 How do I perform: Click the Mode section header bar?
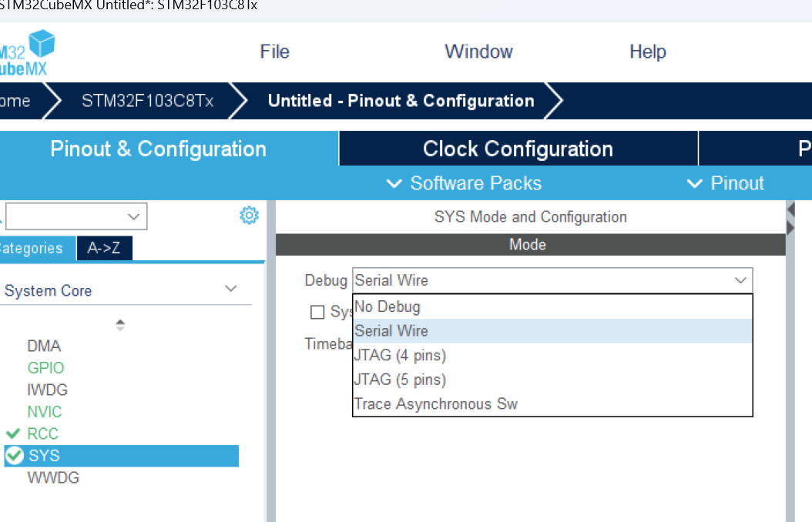click(x=530, y=245)
